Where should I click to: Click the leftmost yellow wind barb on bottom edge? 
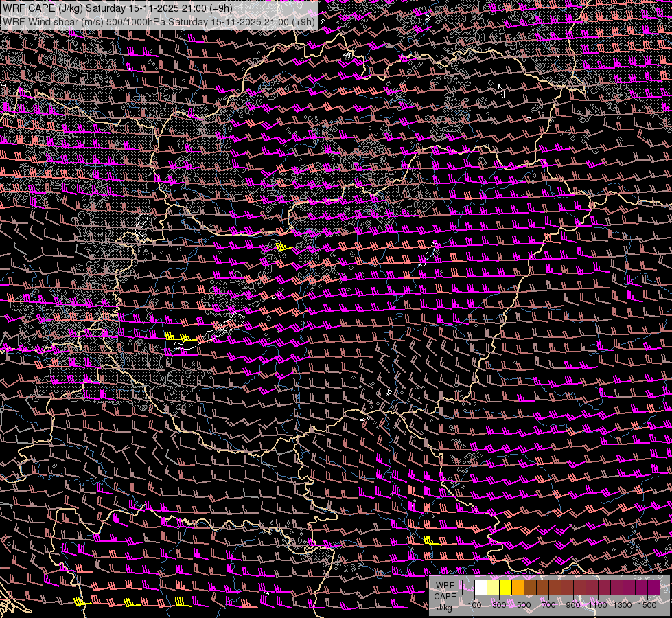(81, 602)
